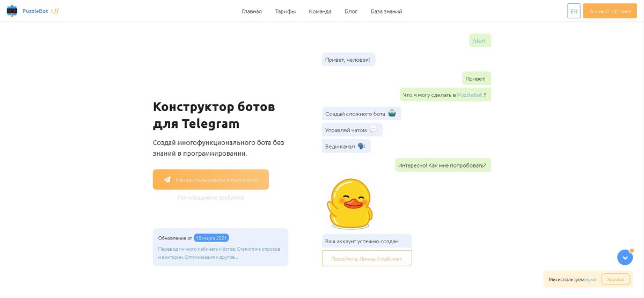Open Личный кабинет from the header

coord(610,11)
